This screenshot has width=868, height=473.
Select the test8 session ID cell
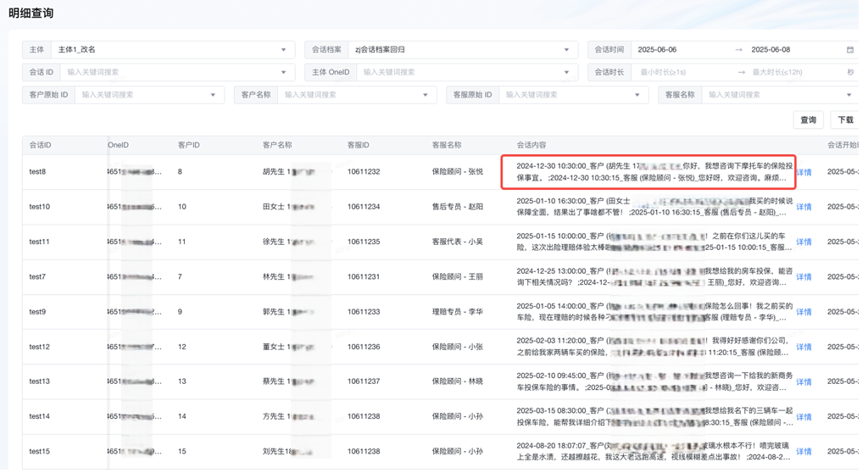[37, 172]
